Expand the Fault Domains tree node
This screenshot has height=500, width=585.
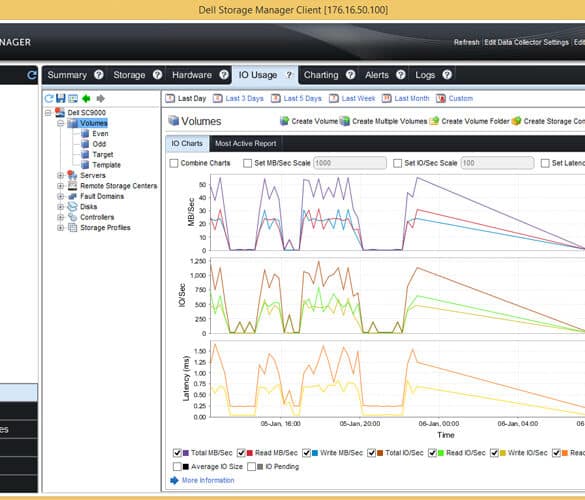pyautogui.click(x=60, y=196)
